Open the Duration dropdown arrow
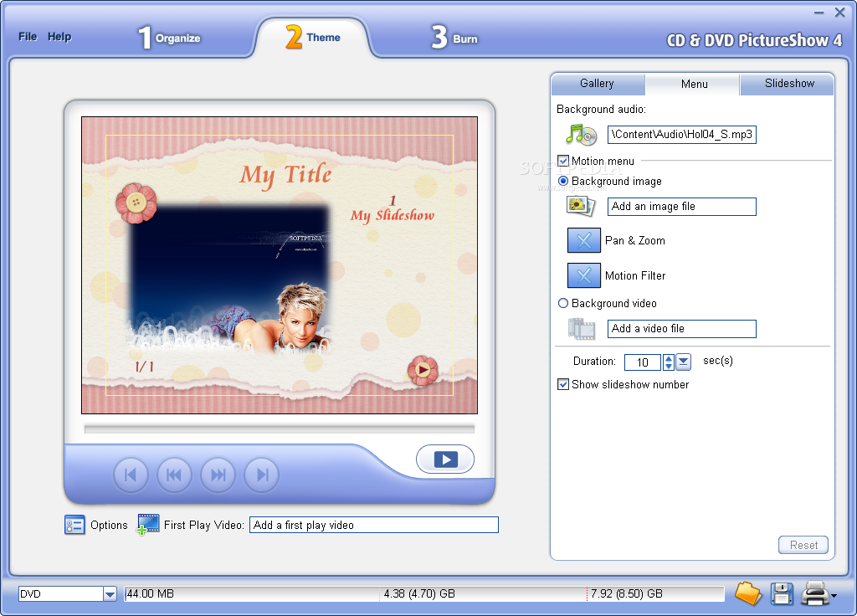This screenshot has height=616, width=857. click(684, 362)
